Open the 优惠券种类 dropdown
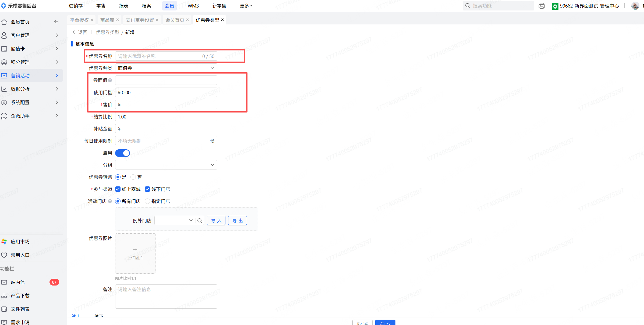 (166, 68)
